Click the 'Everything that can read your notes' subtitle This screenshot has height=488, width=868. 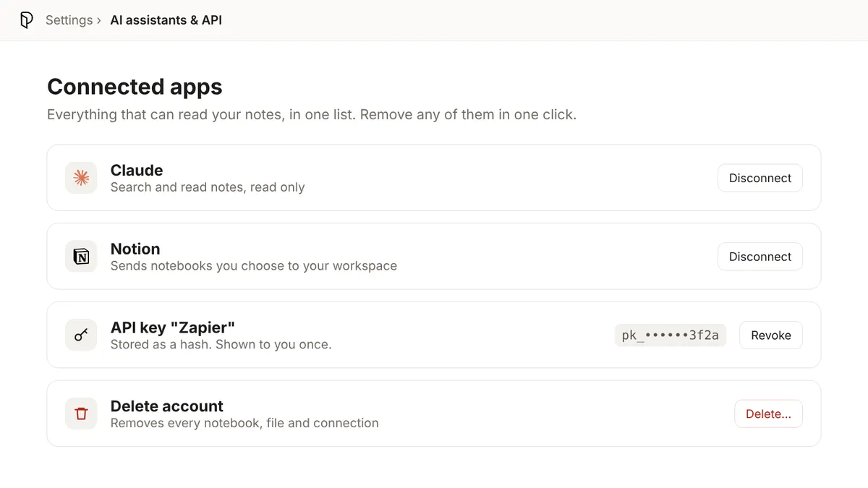point(312,115)
